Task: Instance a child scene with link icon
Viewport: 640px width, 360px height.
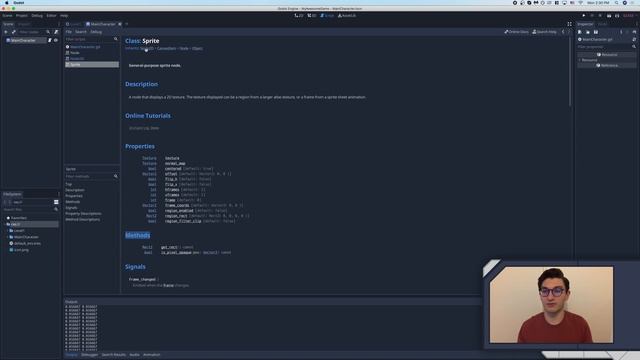Action: tap(13, 32)
